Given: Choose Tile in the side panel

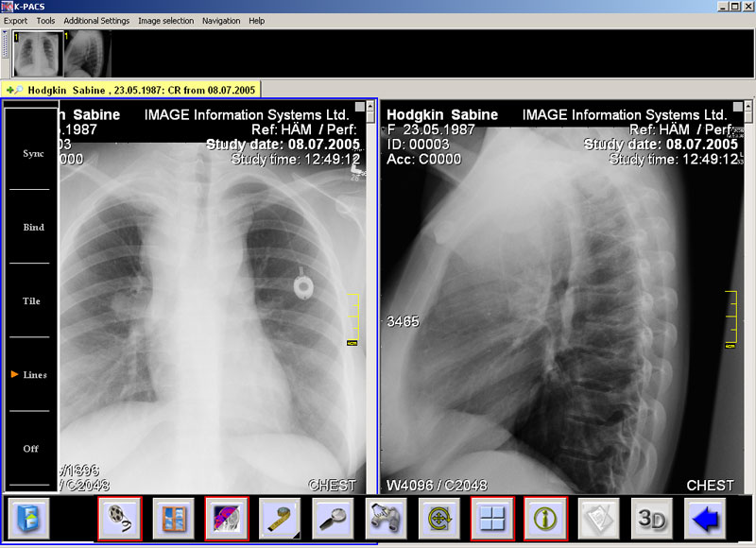Looking at the screenshot, I should 31,300.
